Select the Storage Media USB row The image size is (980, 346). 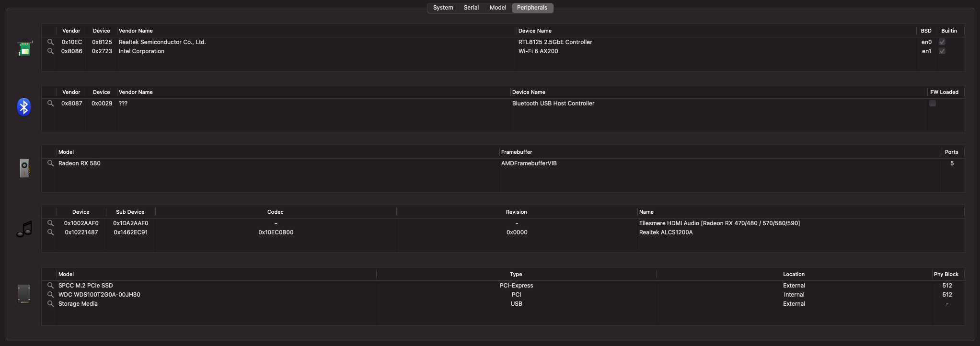point(78,304)
